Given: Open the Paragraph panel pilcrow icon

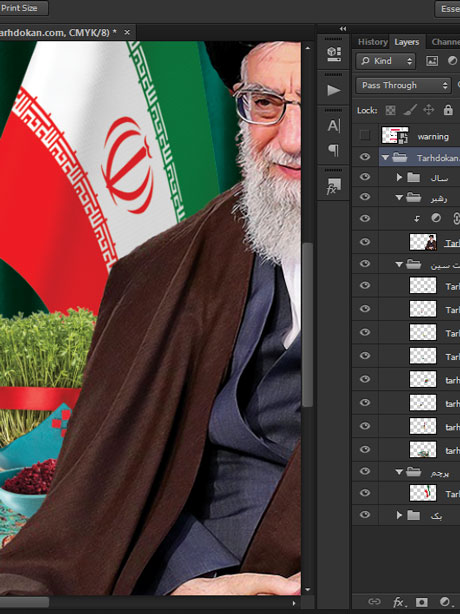Looking at the screenshot, I should [334, 150].
